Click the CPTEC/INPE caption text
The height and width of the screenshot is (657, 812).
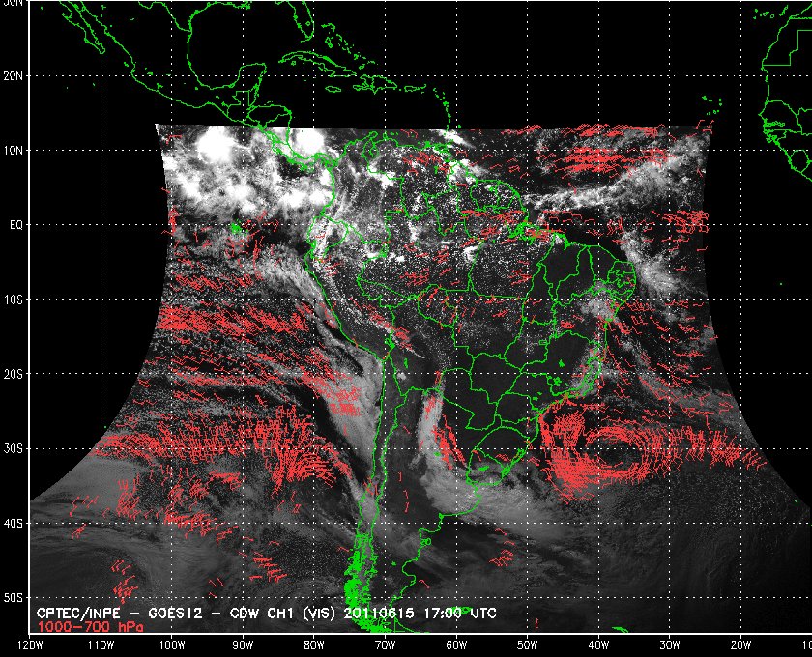tap(78, 614)
